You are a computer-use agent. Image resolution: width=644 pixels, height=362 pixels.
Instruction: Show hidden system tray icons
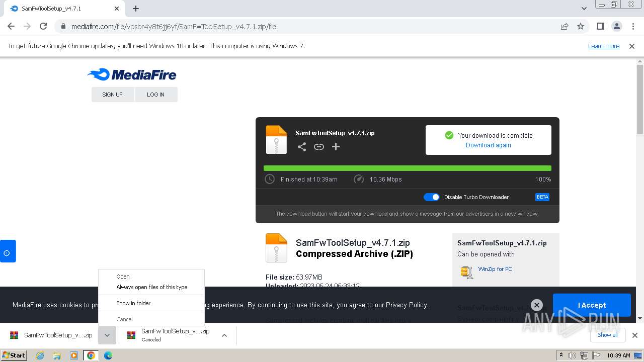(561, 355)
